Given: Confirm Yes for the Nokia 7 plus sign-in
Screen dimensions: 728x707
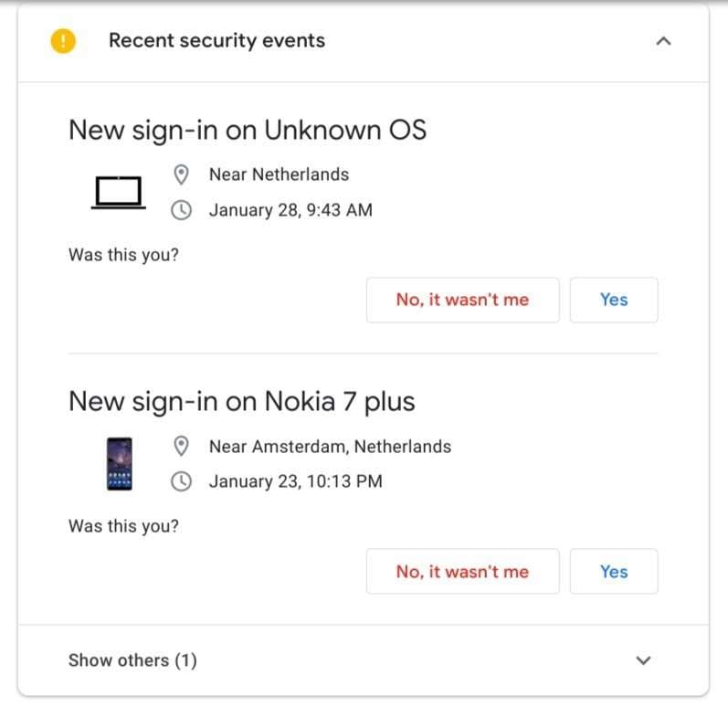Looking at the screenshot, I should coord(614,572).
